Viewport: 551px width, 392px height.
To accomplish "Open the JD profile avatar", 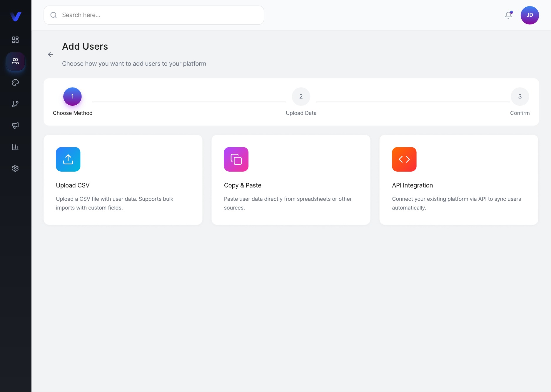I will coord(530,15).
